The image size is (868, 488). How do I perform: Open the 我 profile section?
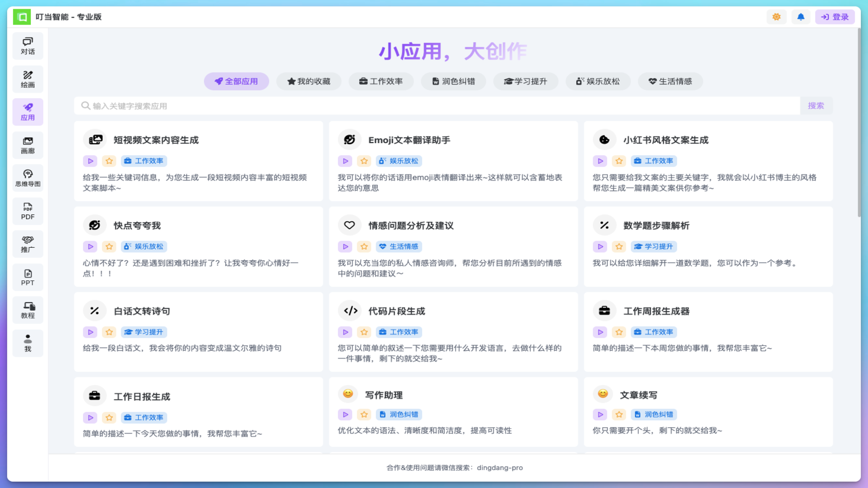(x=28, y=343)
